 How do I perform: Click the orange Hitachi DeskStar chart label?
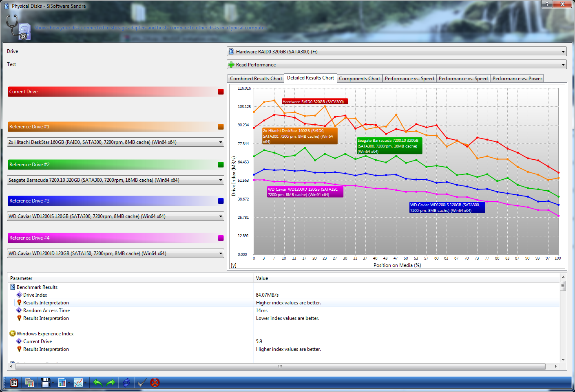(x=300, y=136)
